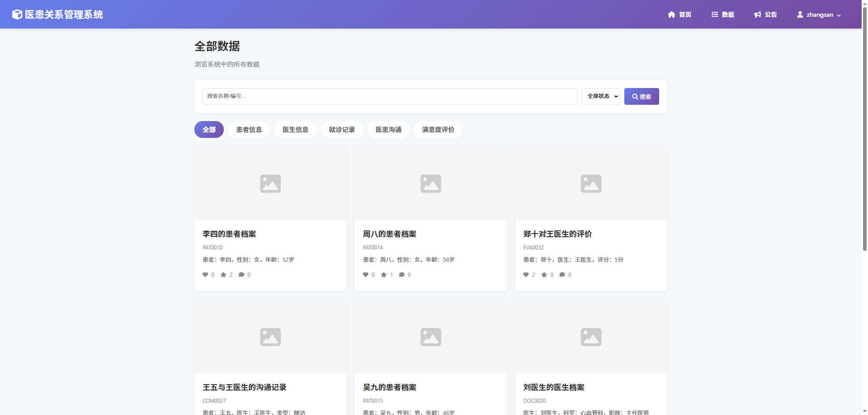868x415 pixels.
Task: Click the description 患者：李四，性别：女，年龄：52岁
Action: [248, 260]
